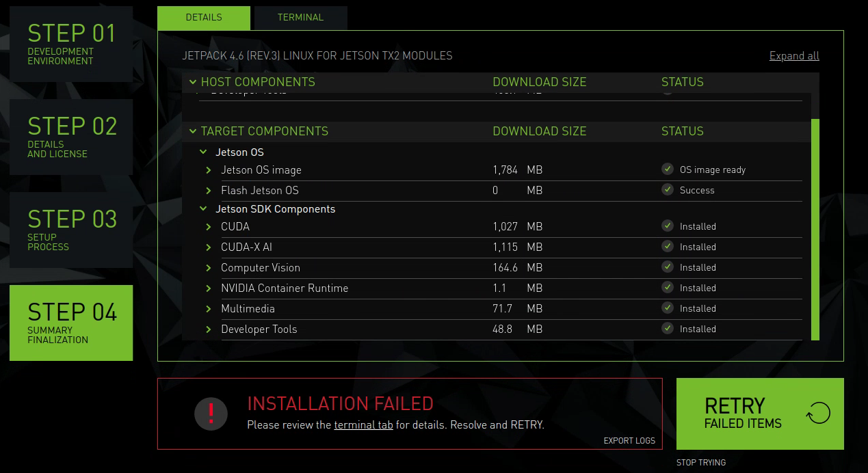Click the 1,115 MB CUDA-X AI size
868x473 pixels.
tap(518, 247)
